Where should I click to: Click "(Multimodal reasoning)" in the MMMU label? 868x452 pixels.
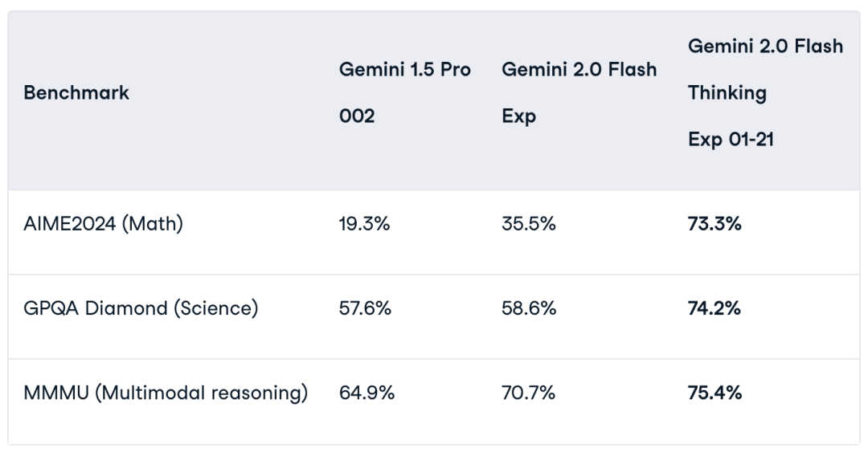point(202,393)
